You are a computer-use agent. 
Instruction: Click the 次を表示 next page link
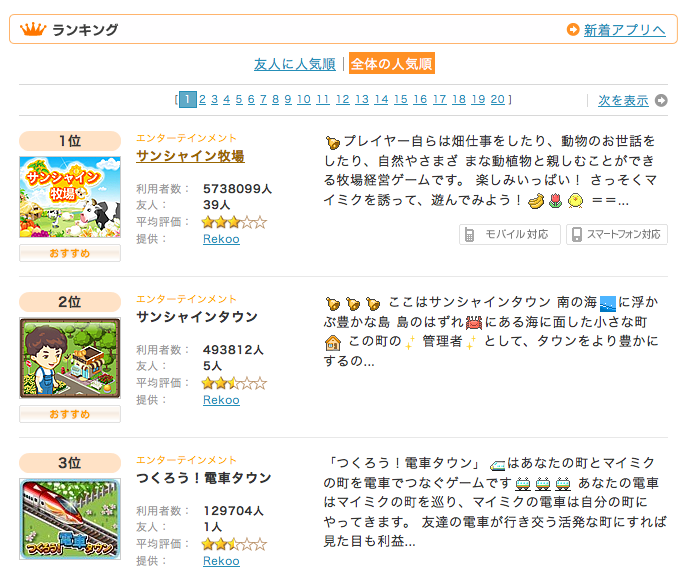click(x=623, y=101)
